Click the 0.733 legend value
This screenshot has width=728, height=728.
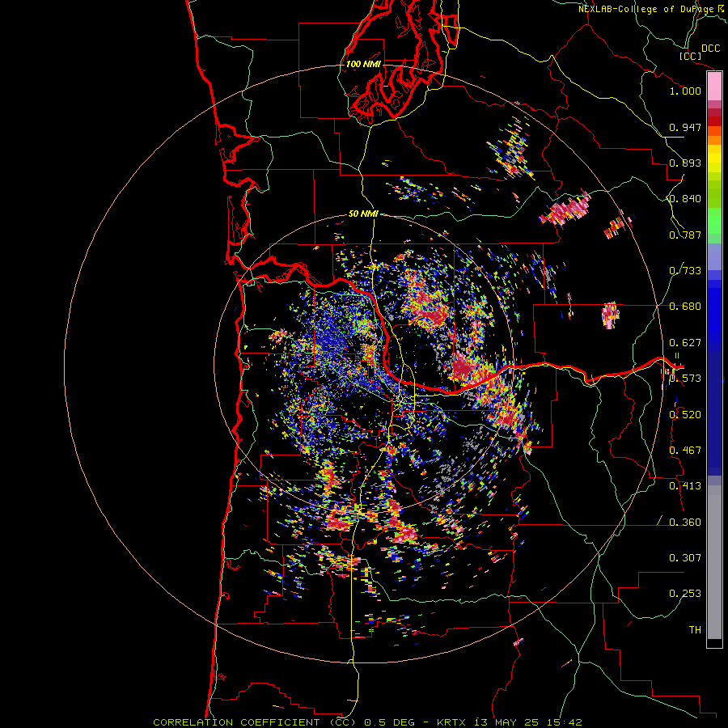click(x=685, y=271)
